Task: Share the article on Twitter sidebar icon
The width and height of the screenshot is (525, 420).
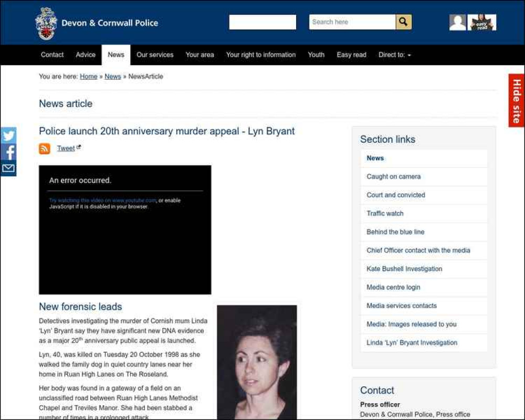Action: [8, 135]
